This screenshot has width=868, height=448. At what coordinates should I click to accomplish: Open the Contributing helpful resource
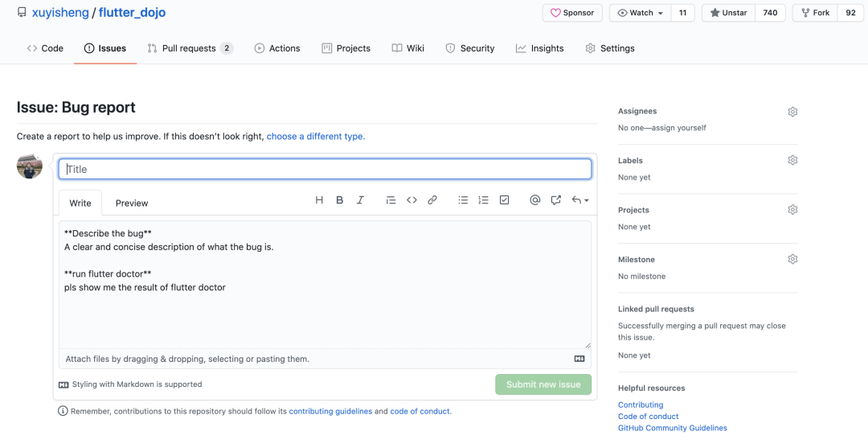pyautogui.click(x=641, y=405)
